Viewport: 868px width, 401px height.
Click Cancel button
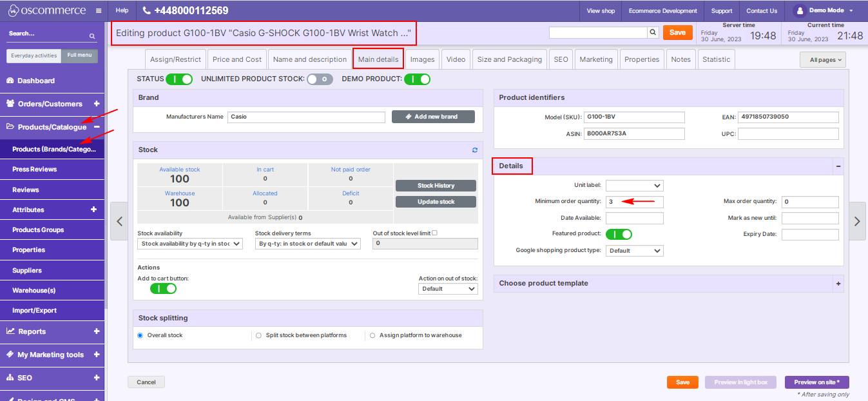click(x=146, y=382)
